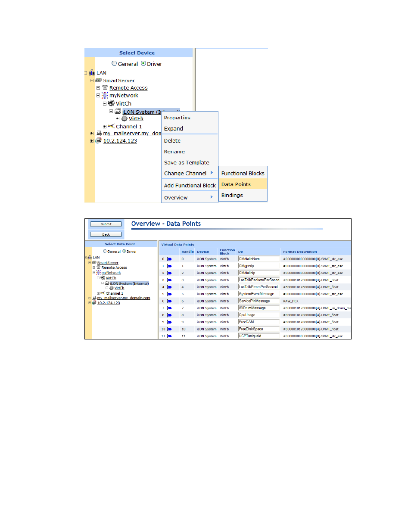Click the LAN icon in Select Data Point tree
The height and width of the screenshot is (532, 411).
click(x=90, y=257)
